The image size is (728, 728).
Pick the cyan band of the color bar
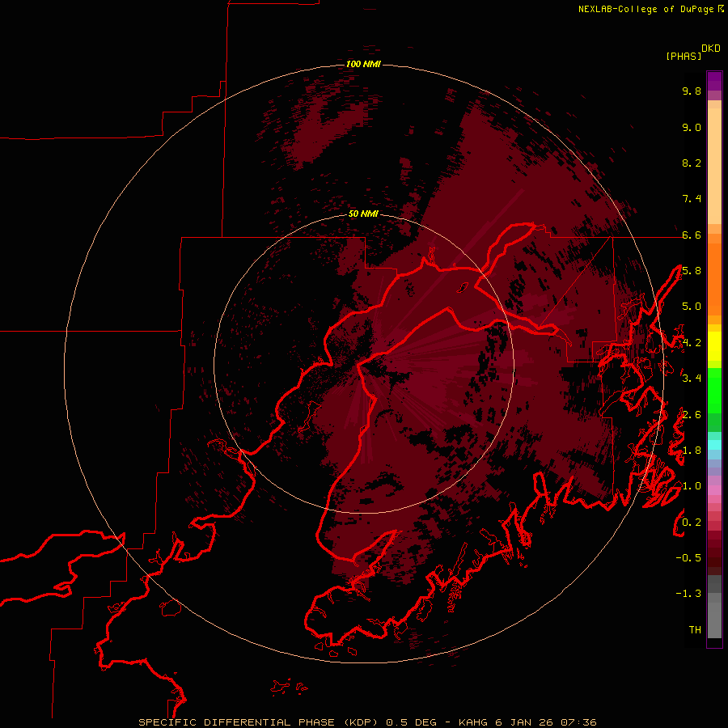click(x=714, y=445)
